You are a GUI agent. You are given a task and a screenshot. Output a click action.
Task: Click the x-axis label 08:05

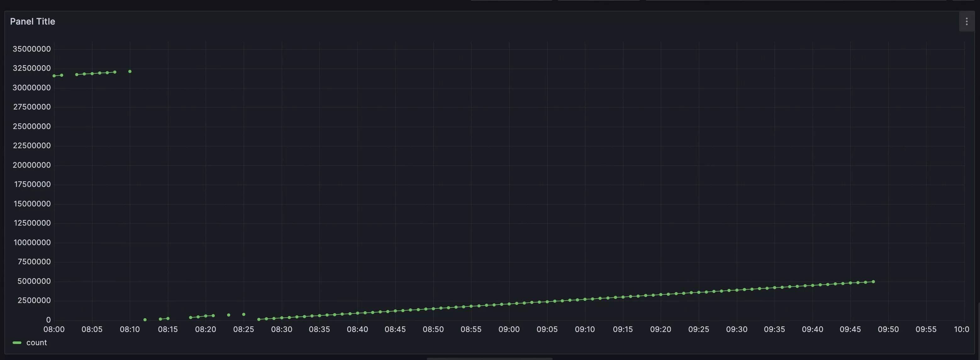tap(92, 329)
